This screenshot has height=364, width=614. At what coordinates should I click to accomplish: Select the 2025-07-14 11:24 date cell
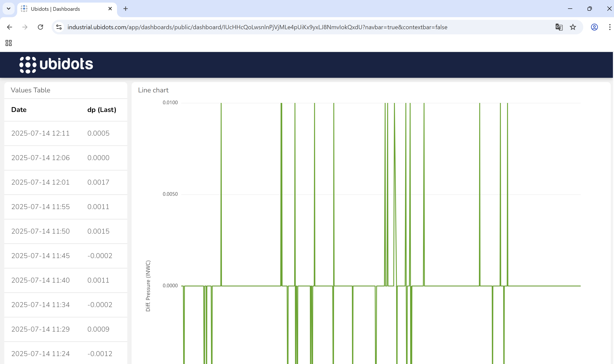coord(40,354)
